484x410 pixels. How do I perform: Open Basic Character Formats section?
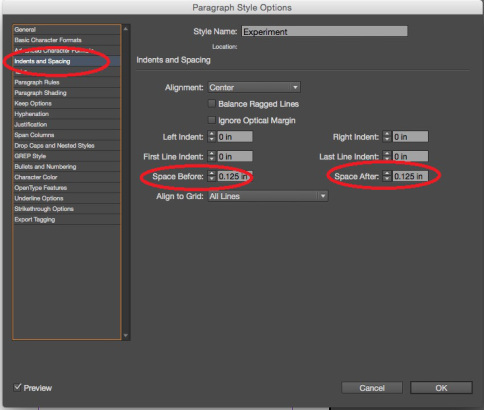point(67,40)
